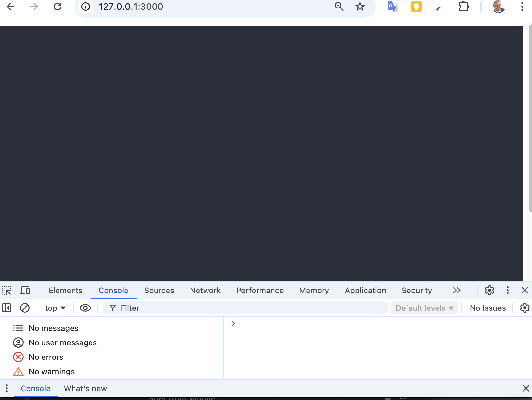The height and width of the screenshot is (400, 532).
Task: Click the address bar URL 127.0.0.1:3000
Action: 131,7
